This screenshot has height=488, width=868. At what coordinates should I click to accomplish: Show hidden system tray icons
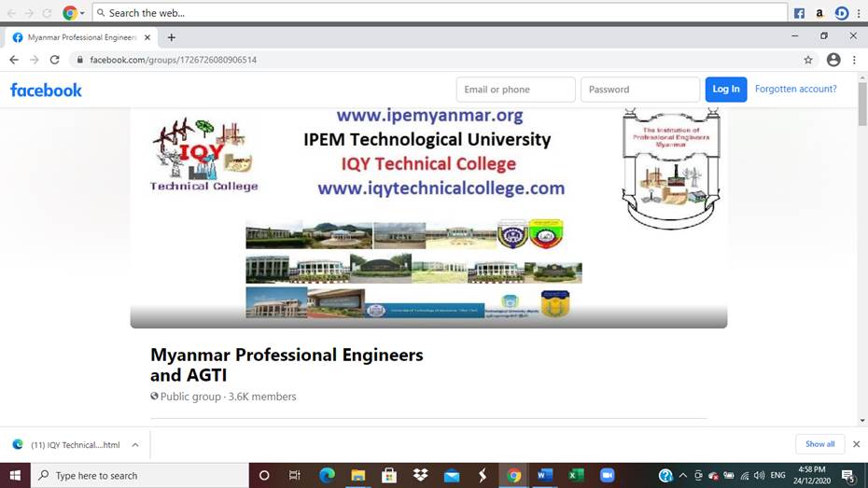click(x=683, y=475)
